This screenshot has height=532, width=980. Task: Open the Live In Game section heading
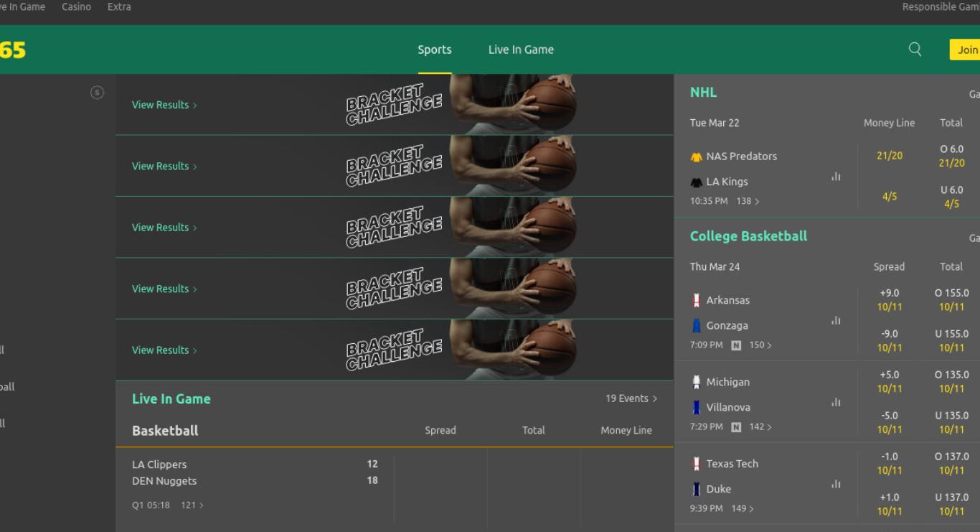click(171, 399)
